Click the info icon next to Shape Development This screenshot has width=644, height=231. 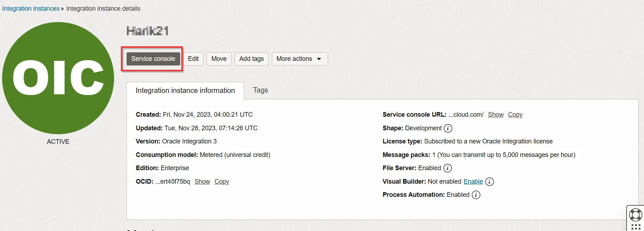[x=448, y=128]
